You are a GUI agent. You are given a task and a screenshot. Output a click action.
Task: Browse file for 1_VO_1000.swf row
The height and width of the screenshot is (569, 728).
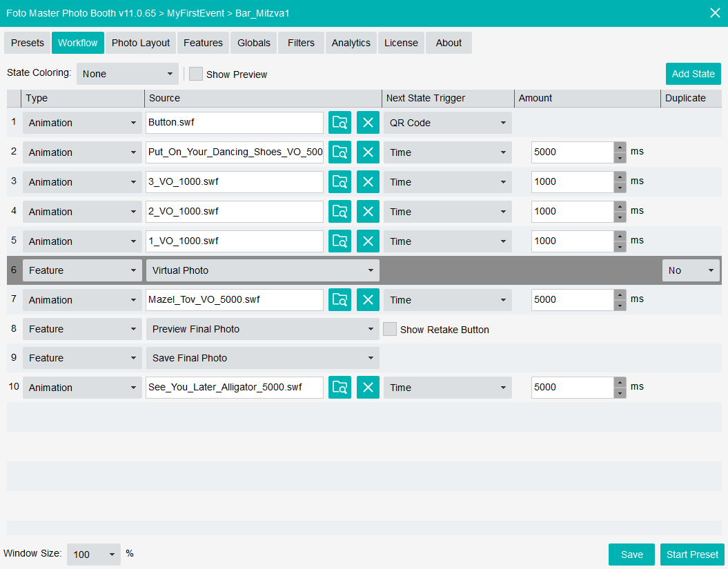(x=340, y=241)
